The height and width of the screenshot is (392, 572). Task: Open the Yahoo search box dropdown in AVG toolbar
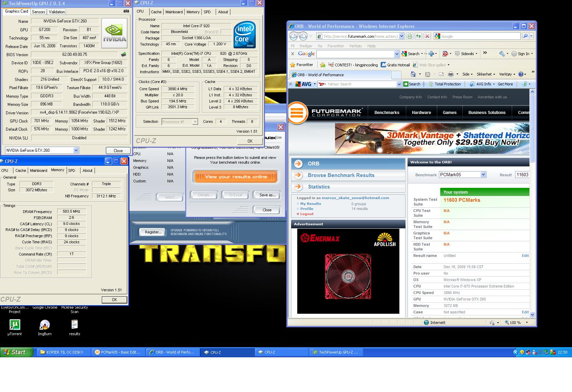[399, 84]
